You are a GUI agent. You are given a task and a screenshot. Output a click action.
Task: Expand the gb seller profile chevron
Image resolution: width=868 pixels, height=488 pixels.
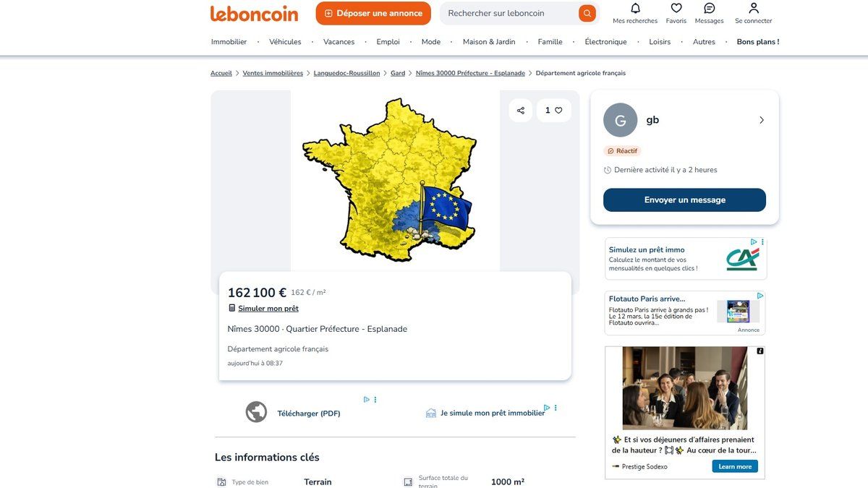click(x=761, y=119)
